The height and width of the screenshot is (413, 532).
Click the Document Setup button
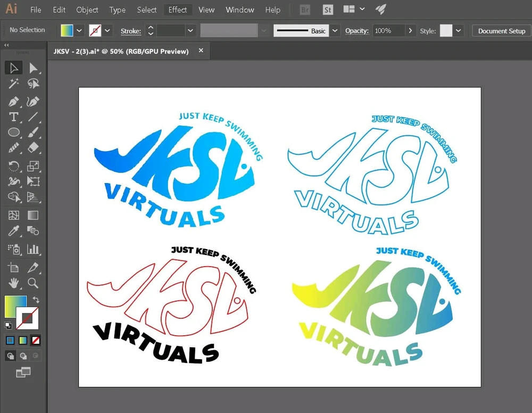501,31
